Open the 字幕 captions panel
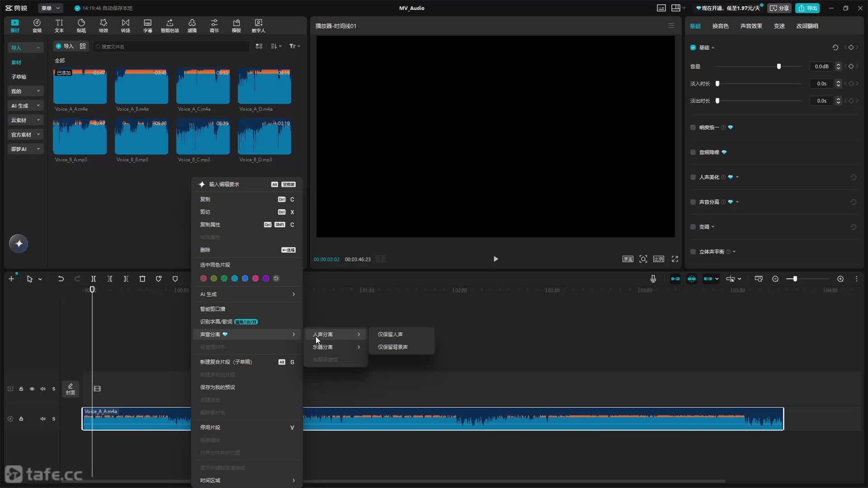The image size is (868, 488). pyautogui.click(x=148, y=26)
